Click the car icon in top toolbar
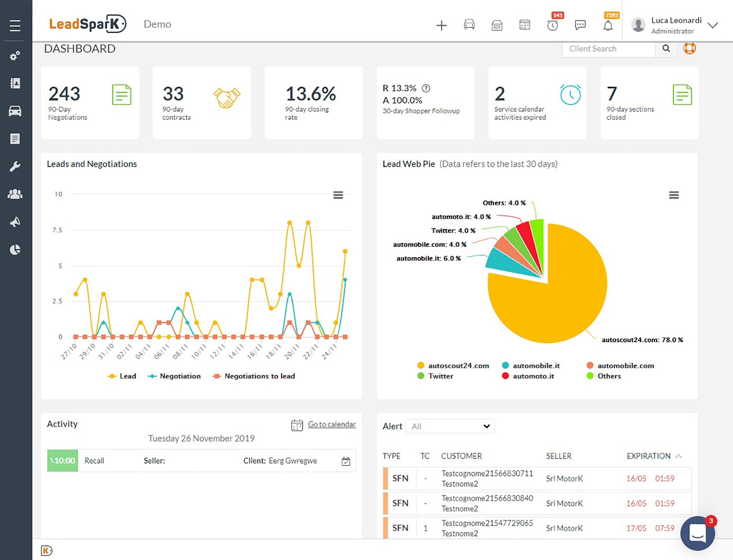Viewport: 733px width, 560px height. pos(469,25)
